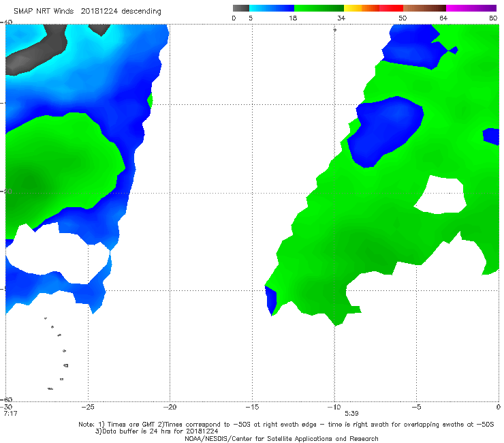Click the colorbar label '34'
The image size is (504, 443).
pos(341,18)
